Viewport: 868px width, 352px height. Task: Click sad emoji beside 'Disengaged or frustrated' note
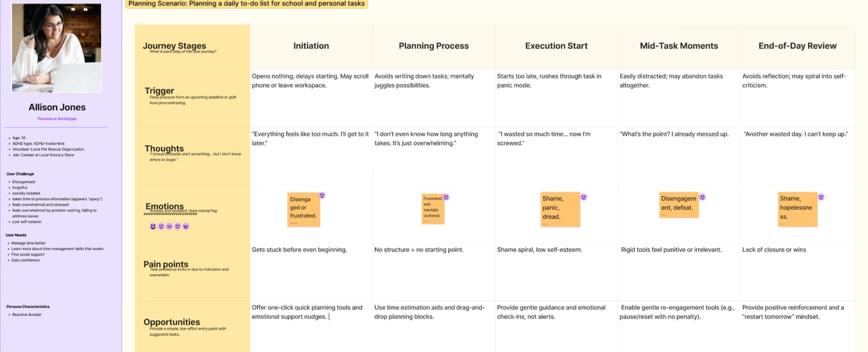point(322,195)
